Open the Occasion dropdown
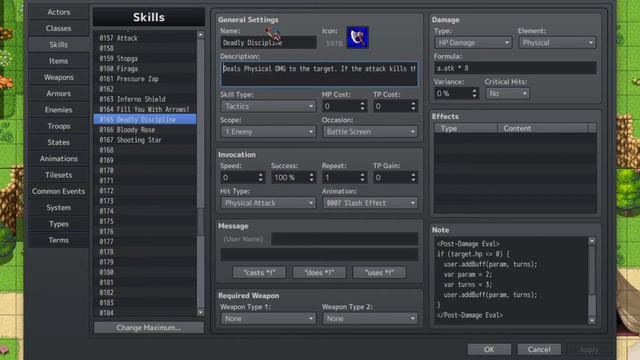Screen dimensions: 640x360 (x=370, y=132)
